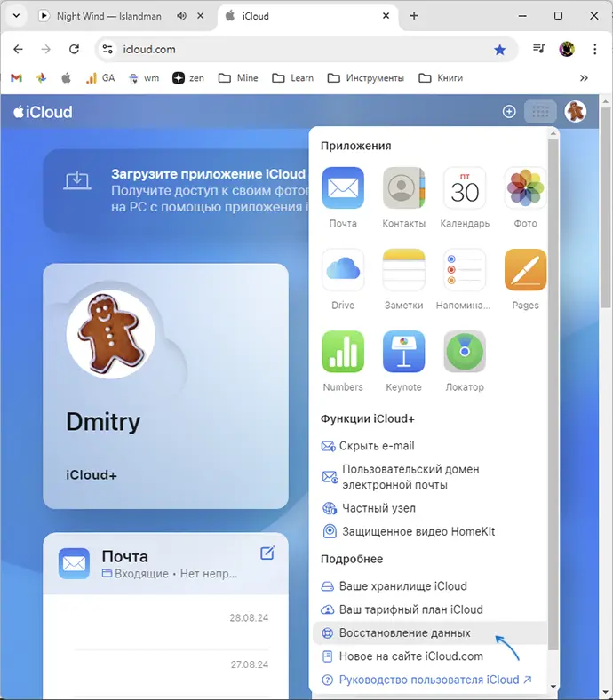Open the Книги bookmarks folder

tap(441, 78)
